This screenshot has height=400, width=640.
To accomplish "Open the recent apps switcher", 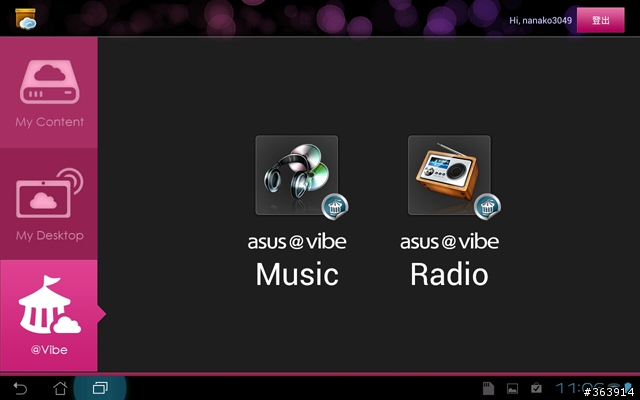I will pos(100,388).
